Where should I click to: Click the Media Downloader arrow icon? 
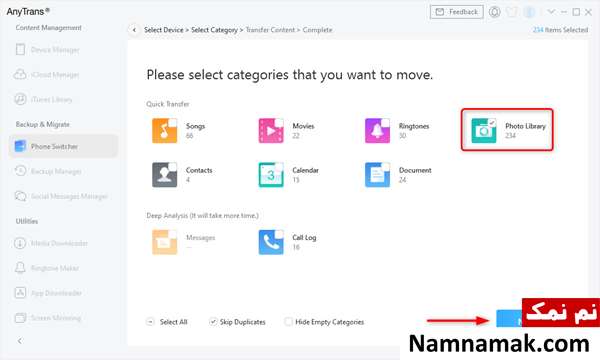coord(20,243)
